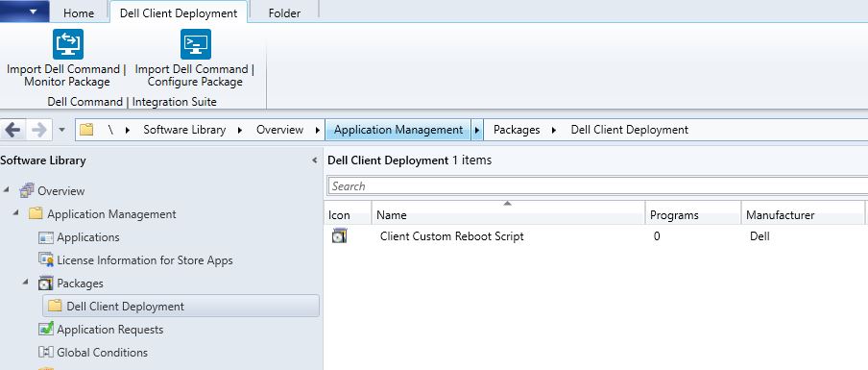Select Global Conditions in the tree
This screenshot has width=868, height=370.
pyautogui.click(x=103, y=353)
